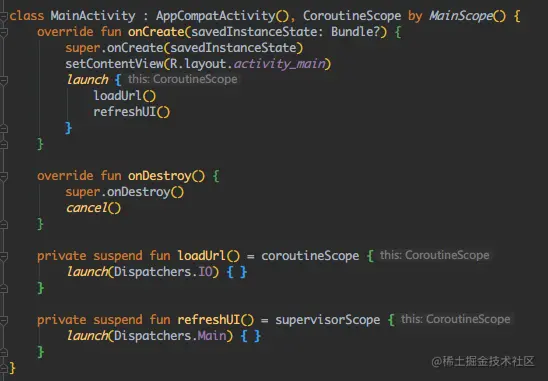Click the super.onDestroy() call

(125, 192)
